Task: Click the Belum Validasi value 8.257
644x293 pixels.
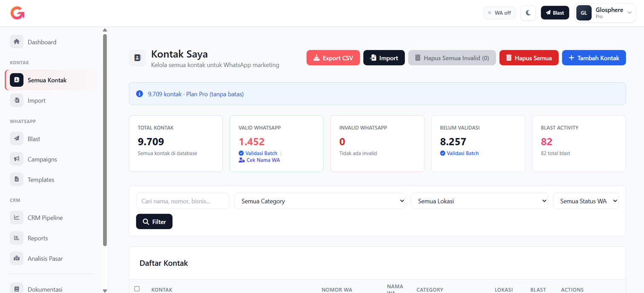Action: click(x=453, y=142)
